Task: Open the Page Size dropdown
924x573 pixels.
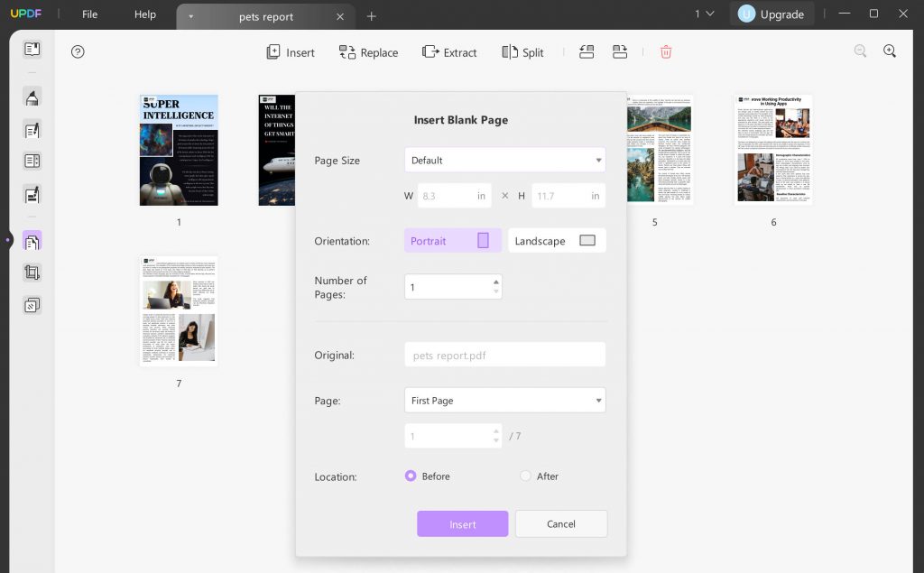Action: (x=504, y=160)
